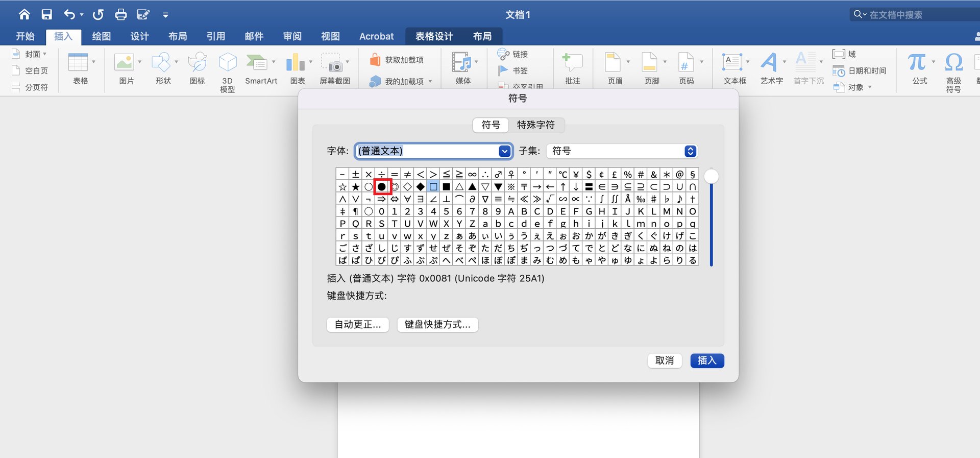Select the 符号 tab in dialog
This screenshot has width=980, height=458.
tap(491, 125)
